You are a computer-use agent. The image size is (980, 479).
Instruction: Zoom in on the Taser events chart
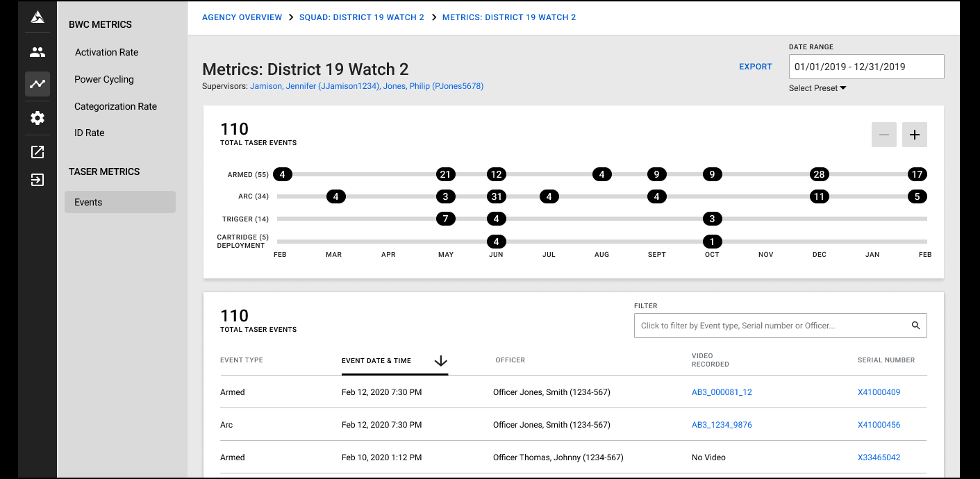pos(914,134)
